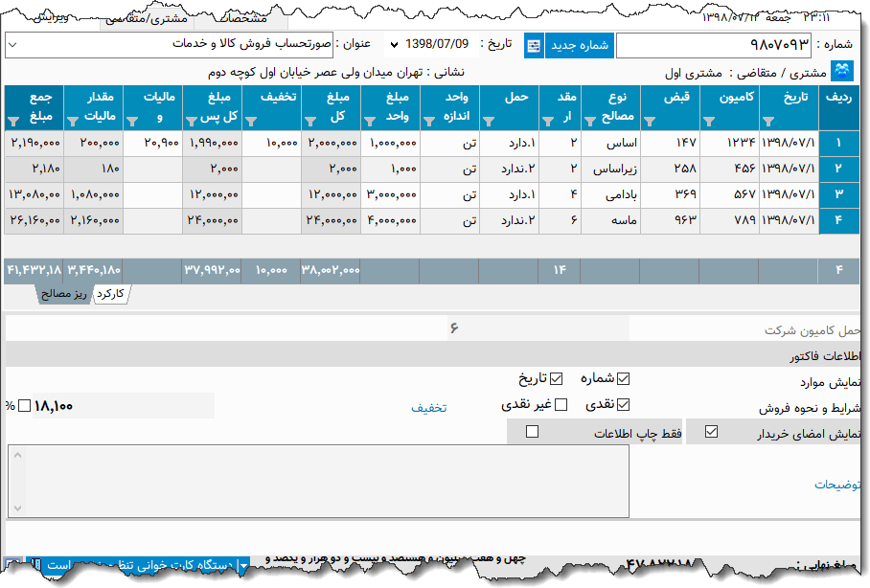Click the شماره جدید button
870x588 pixels.
[x=580, y=45]
